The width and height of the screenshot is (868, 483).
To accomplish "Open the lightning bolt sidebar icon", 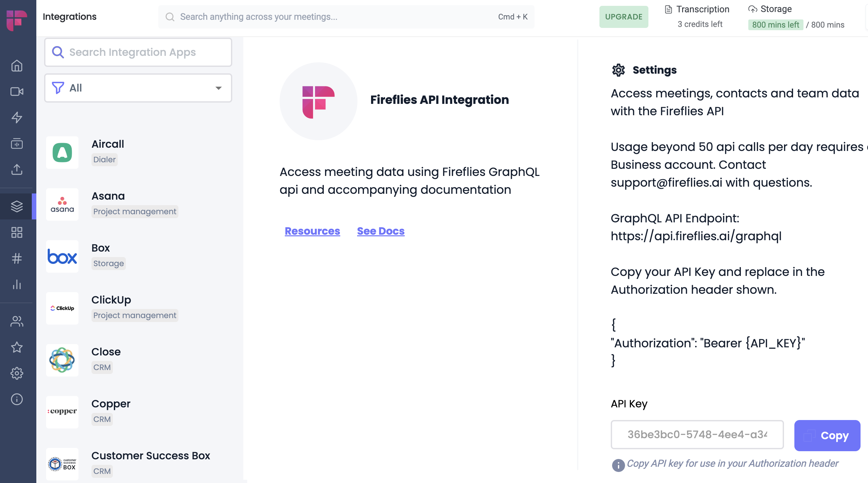I will pyautogui.click(x=17, y=118).
